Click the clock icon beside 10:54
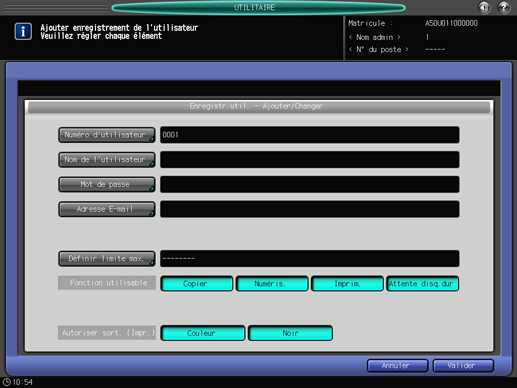Viewport: 517px width, 388px height. coord(6,382)
